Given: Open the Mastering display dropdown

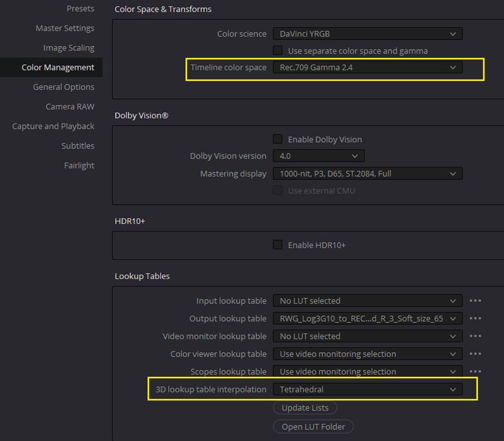Looking at the screenshot, I should 368,174.
